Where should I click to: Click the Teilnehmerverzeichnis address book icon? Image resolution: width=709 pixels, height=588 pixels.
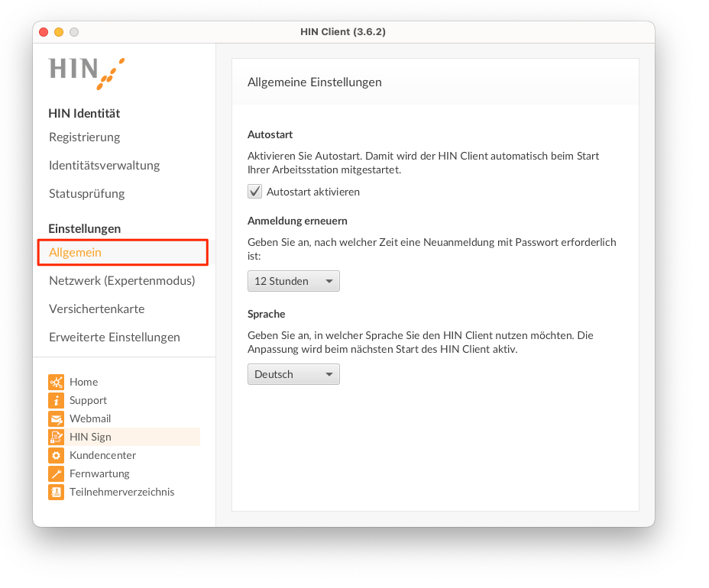pyautogui.click(x=56, y=492)
